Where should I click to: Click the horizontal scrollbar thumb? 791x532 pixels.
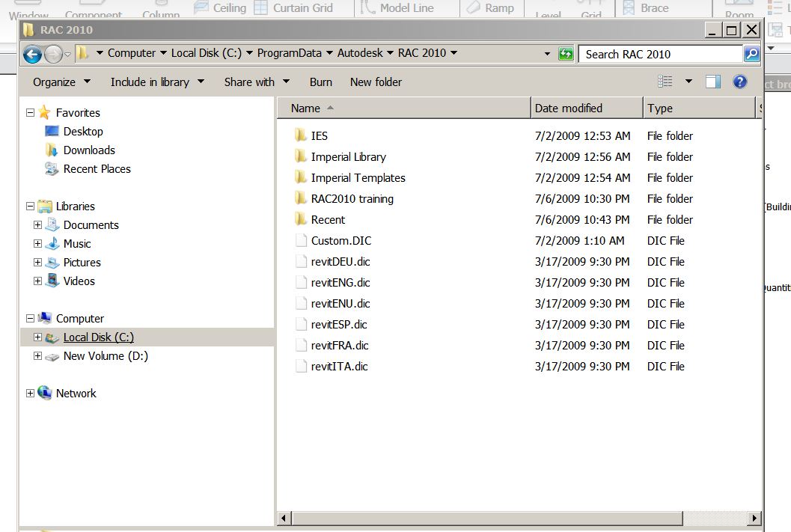click(x=487, y=518)
